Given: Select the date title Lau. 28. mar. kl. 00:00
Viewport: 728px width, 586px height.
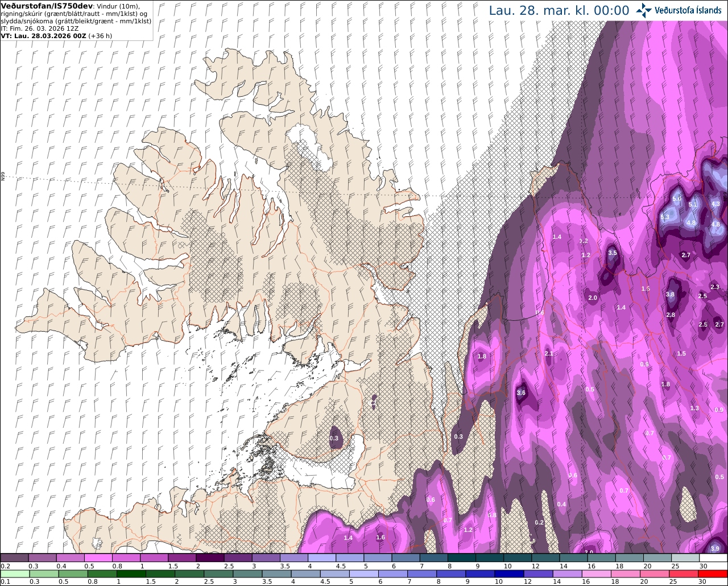Looking at the screenshot, I should tap(559, 10).
